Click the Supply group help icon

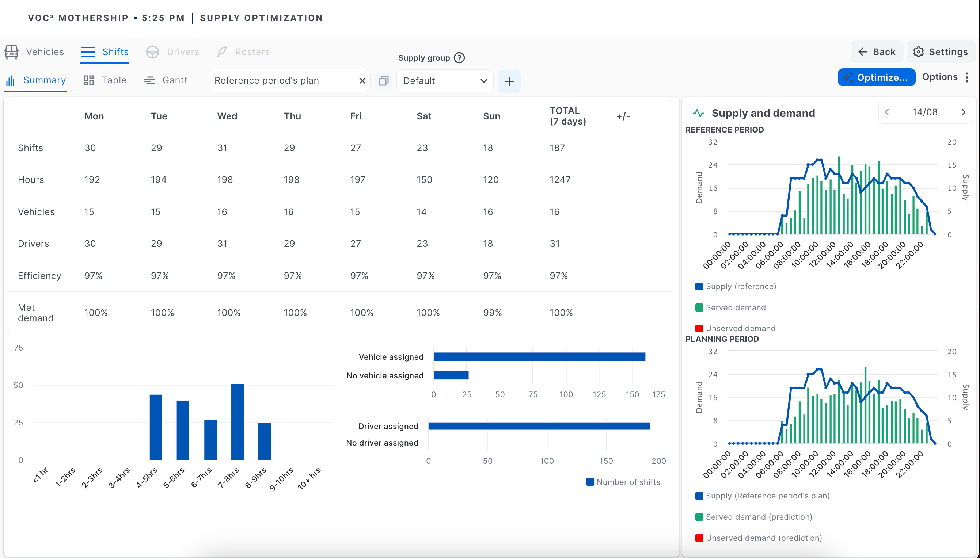[x=459, y=58]
